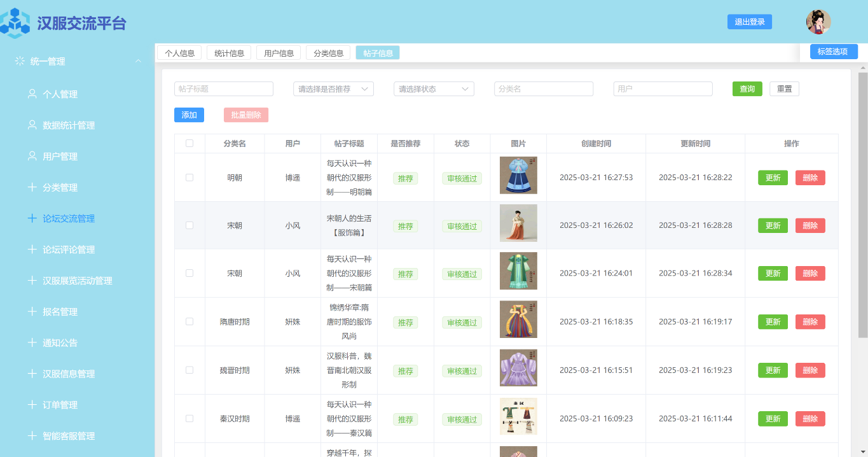868x457 pixels.
Task: Tick checkbox for 隋唐时期 row
Action: click(x=189, y=321)
